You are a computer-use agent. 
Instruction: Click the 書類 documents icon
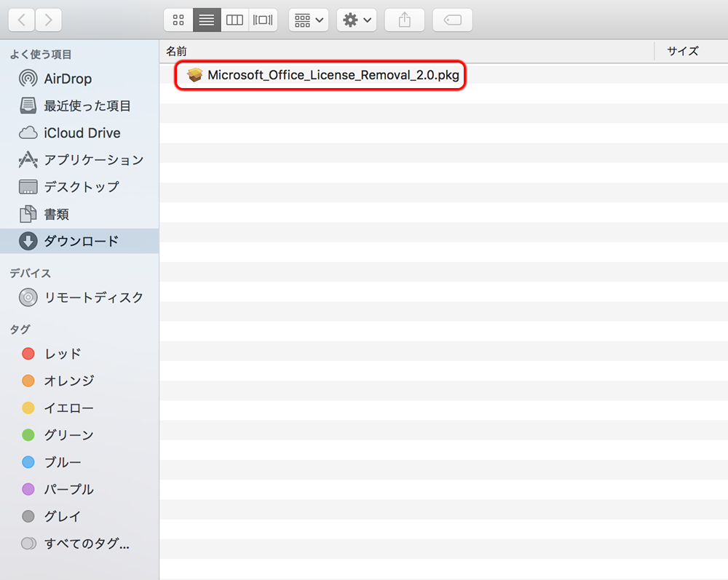coord(28,214)
